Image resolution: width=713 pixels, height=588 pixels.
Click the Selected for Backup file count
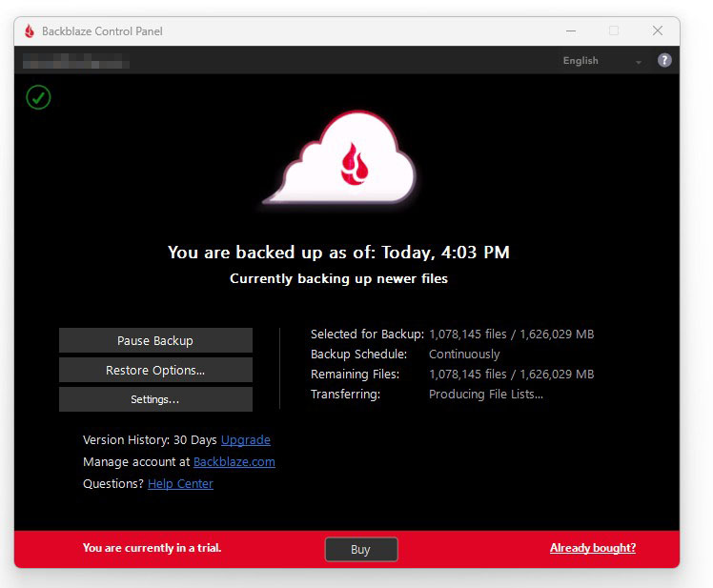coord(511,335)
